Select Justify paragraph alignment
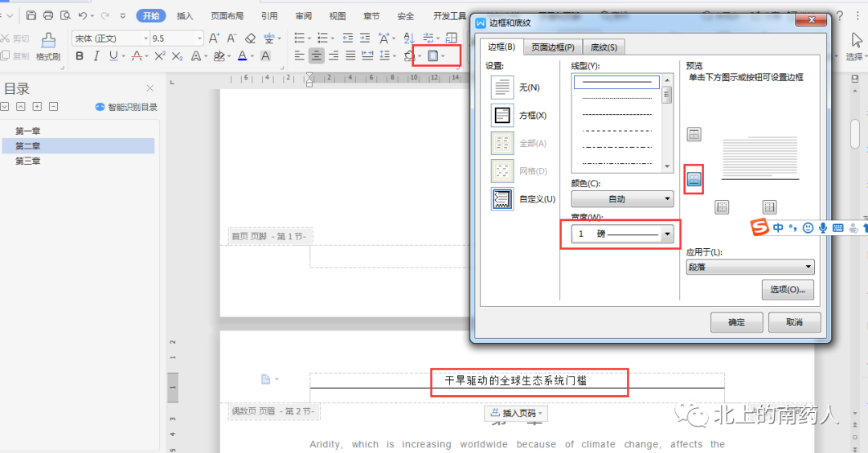This screenshot has height=453, width=868. pos(350,56)
